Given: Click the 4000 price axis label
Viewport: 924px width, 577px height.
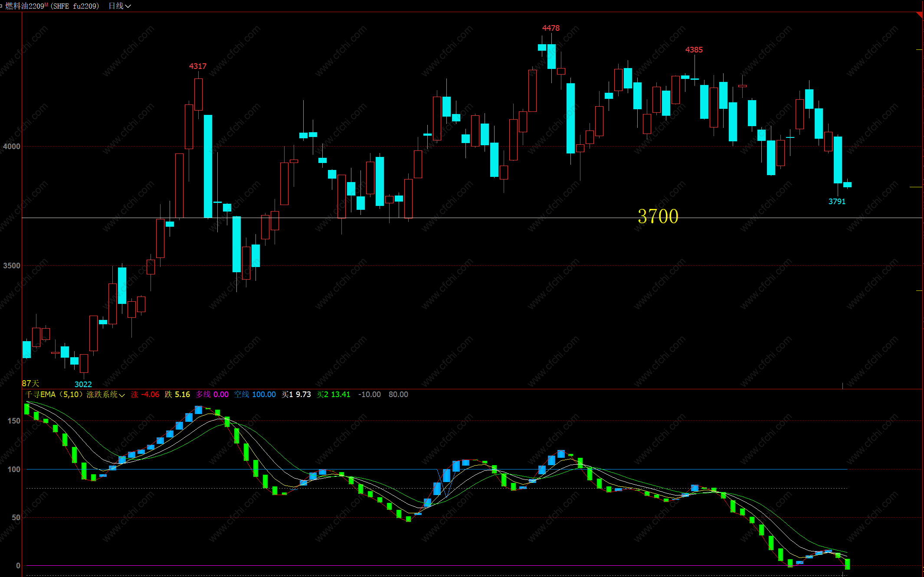Looking at the screenshot, I should coord(12,147).
